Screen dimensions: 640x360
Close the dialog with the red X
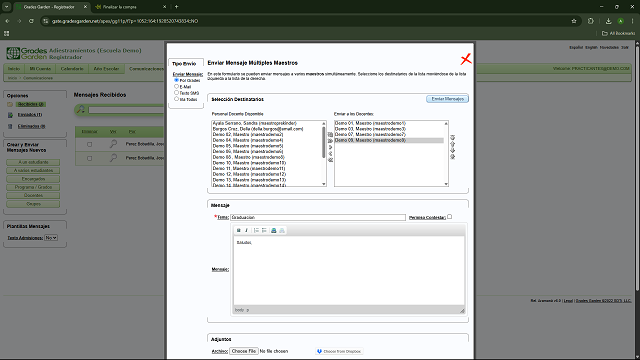click(x=466, y=59)
